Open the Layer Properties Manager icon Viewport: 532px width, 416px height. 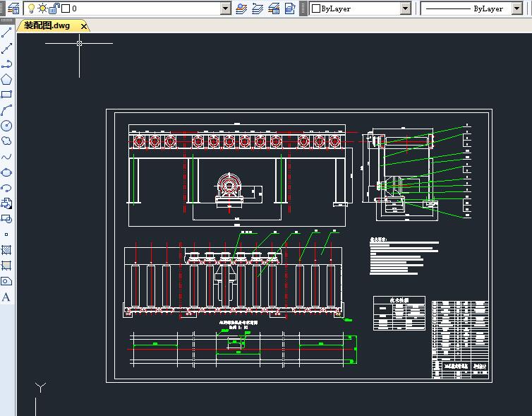(13, 8)
